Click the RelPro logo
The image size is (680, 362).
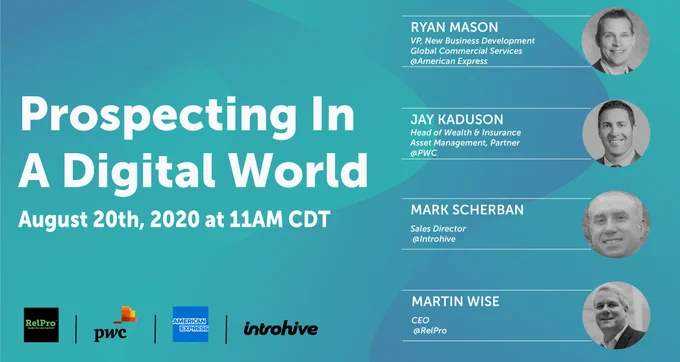point(41,325)
